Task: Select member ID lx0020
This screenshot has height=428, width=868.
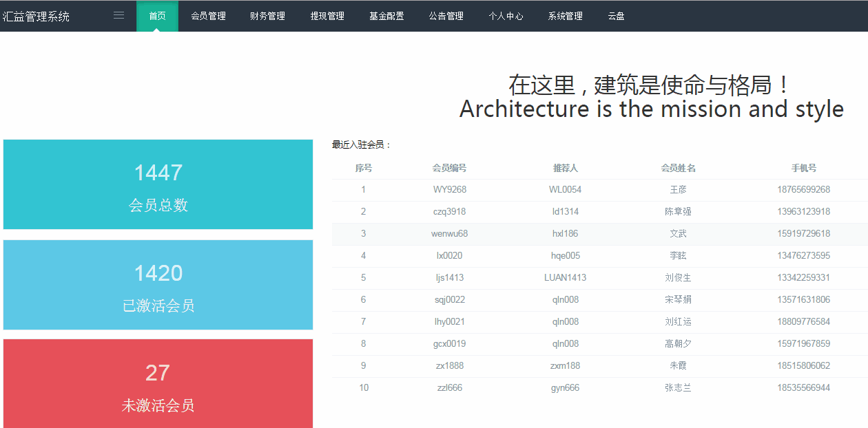Action: tap(450, 256)
